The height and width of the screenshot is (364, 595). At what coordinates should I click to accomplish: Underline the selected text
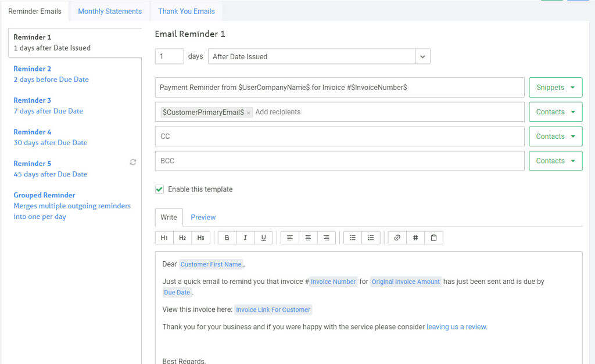(x=263, y=237)
